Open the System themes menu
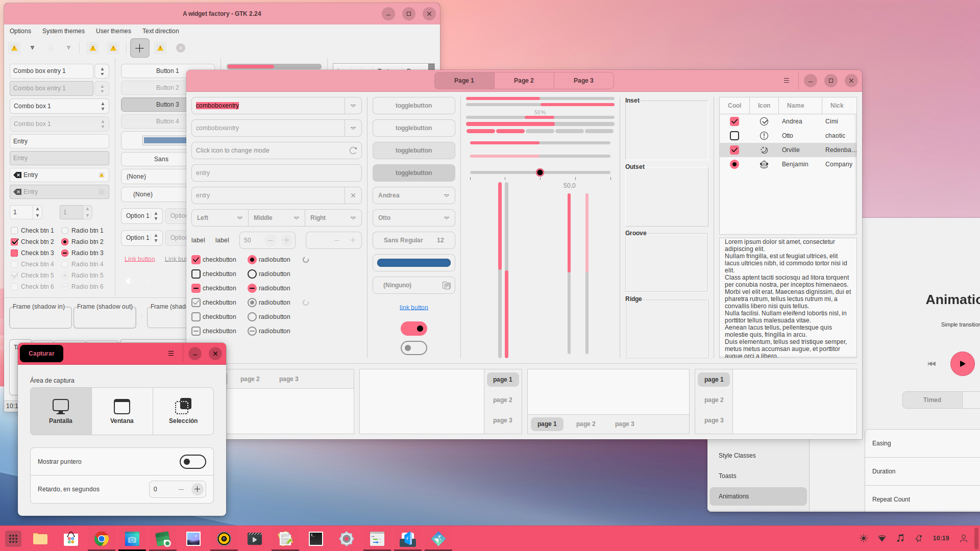Screen dimensions: 980x551 coord(63,31)
